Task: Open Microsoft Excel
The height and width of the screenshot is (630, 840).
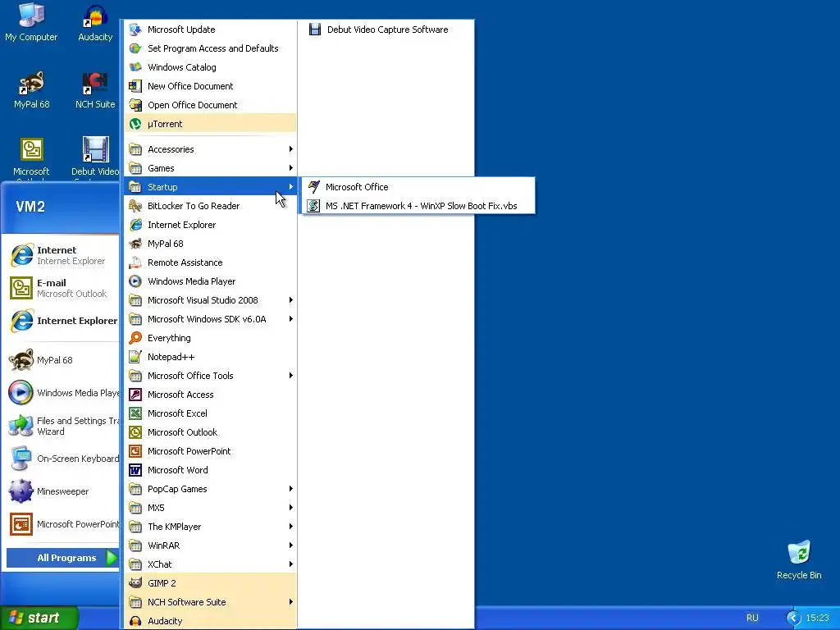Action: [x=210, y=413]
